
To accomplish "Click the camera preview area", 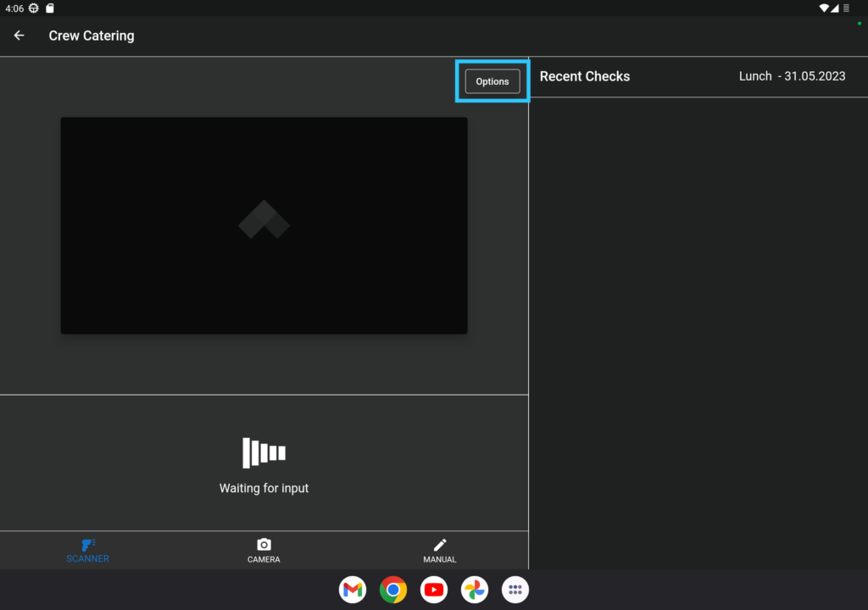I will click(264, 225).
